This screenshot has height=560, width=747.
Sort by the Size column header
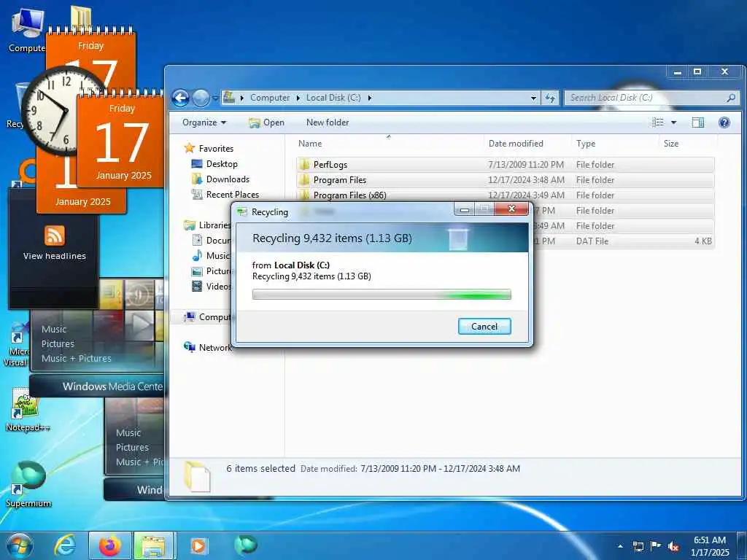[x=688, y=144]
